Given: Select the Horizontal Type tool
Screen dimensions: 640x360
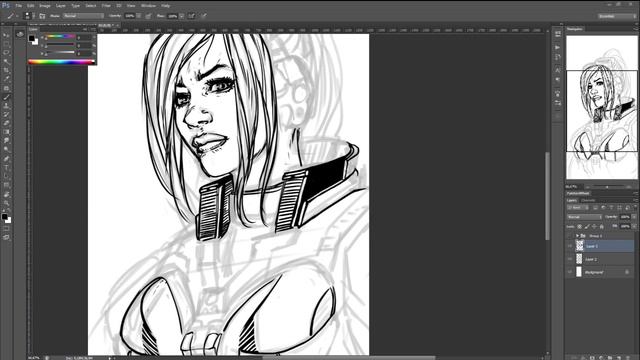Looking at the screenshot, I should [6, 167].
